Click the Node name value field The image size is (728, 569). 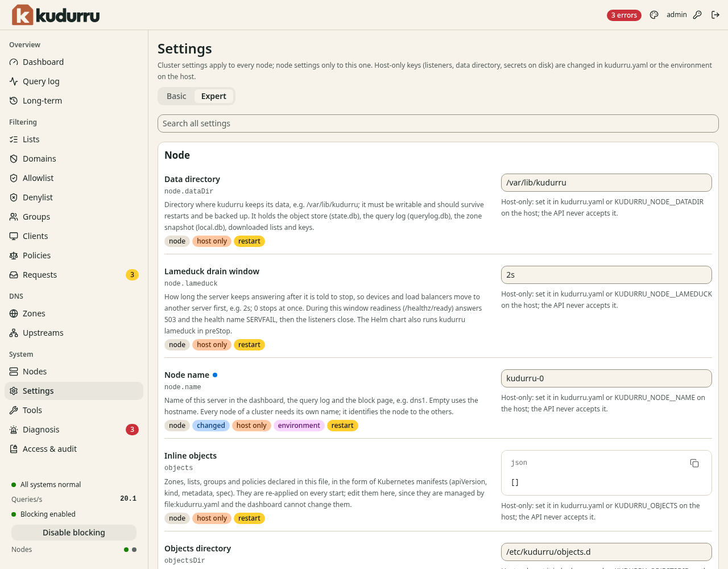coord(606,378)
